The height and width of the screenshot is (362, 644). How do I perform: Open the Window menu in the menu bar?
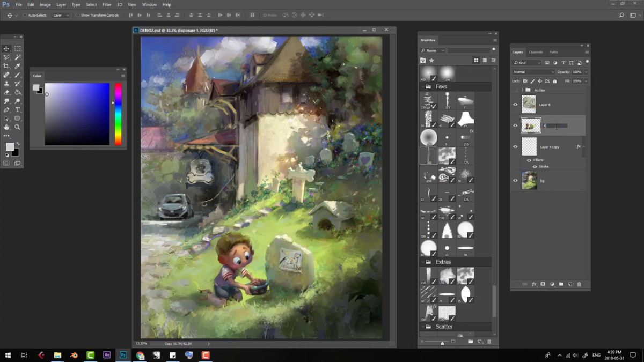149,4
